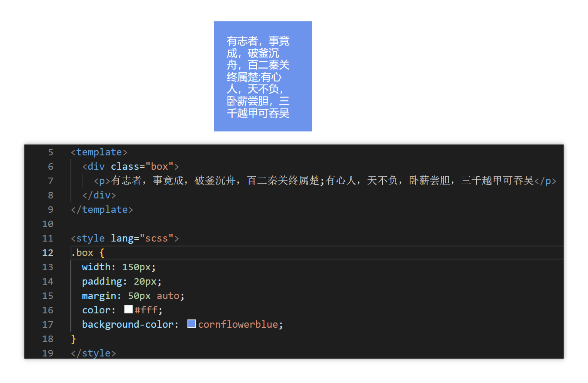Viewport: 588px width, 383px height.
Task: Click line number 17 in gutter
Action: tap(48, 325)
